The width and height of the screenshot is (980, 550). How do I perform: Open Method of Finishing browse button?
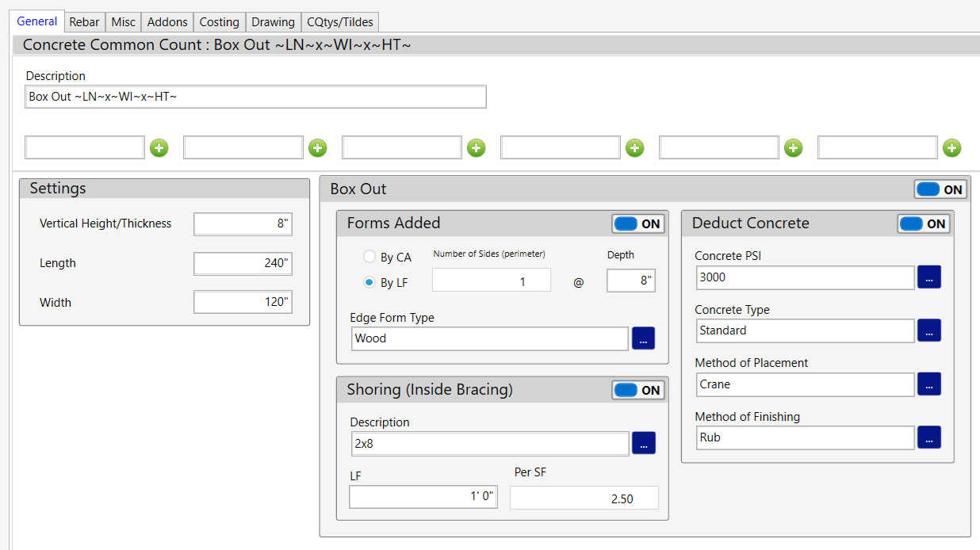[x=929, y=437]
